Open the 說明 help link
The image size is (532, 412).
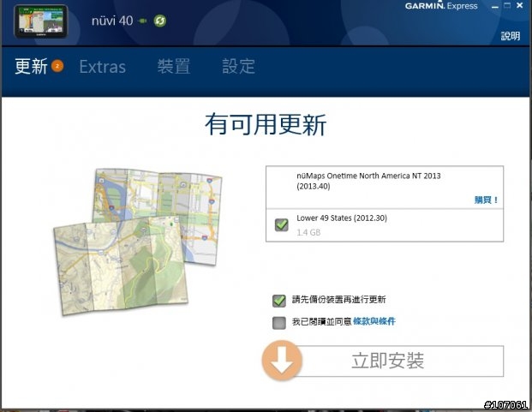coord(511,36)
